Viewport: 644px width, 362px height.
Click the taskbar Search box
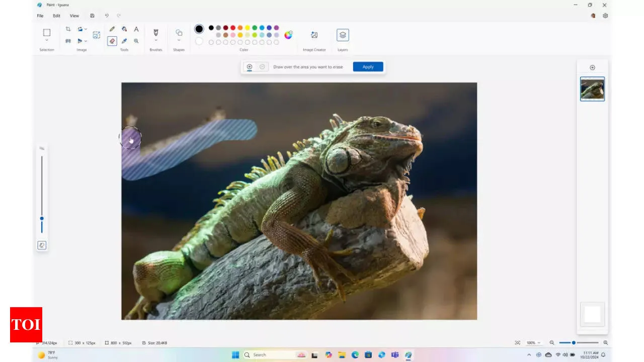pos(275,355)
